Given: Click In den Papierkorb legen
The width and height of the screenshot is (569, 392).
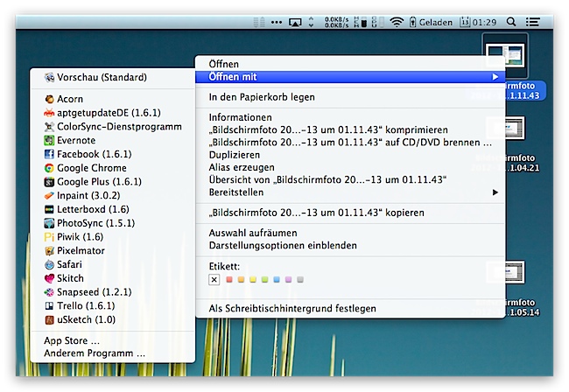Looking at the screenshot, I should tap(261, 97).
